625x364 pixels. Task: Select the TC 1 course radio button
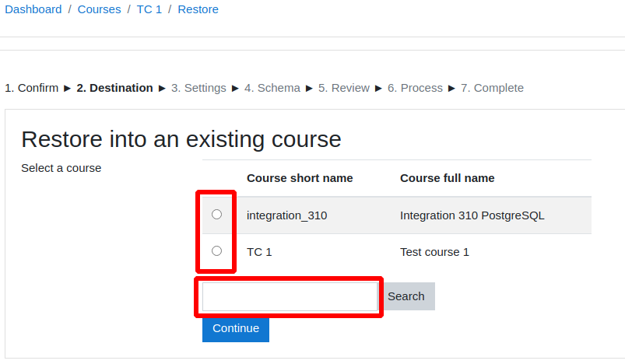point(216,251)
